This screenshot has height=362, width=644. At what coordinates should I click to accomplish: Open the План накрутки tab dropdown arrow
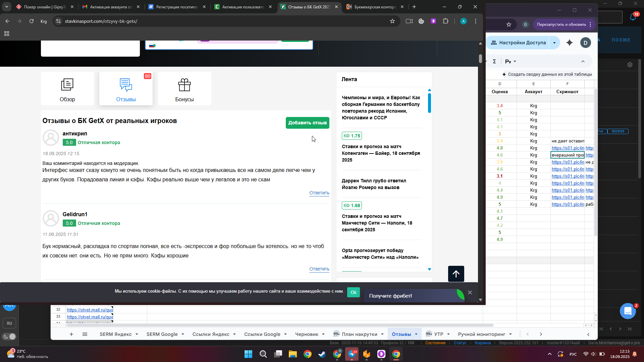click(382, 334)
